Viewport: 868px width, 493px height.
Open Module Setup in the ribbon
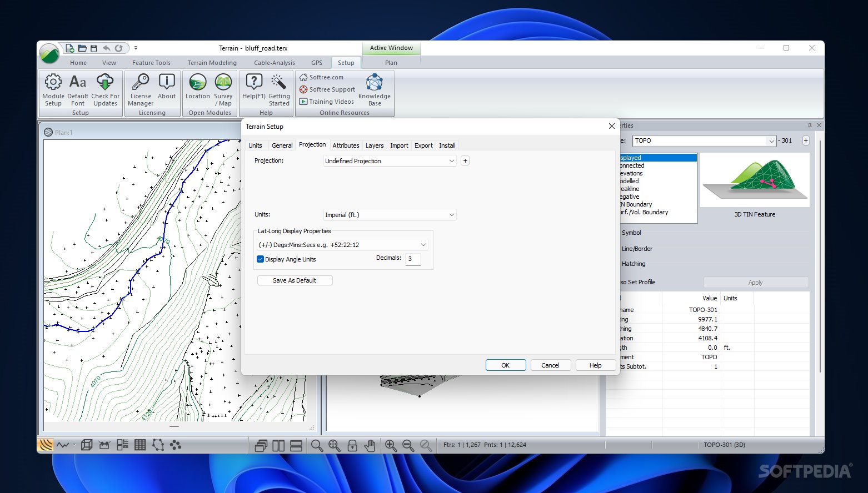(53, 89)
